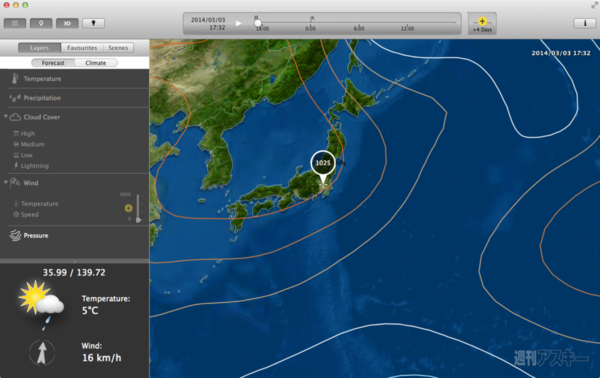This screenshot has width=600, height=378.
Task: Collapse the Cloud Cover group triangle
Action: point(6,116)
